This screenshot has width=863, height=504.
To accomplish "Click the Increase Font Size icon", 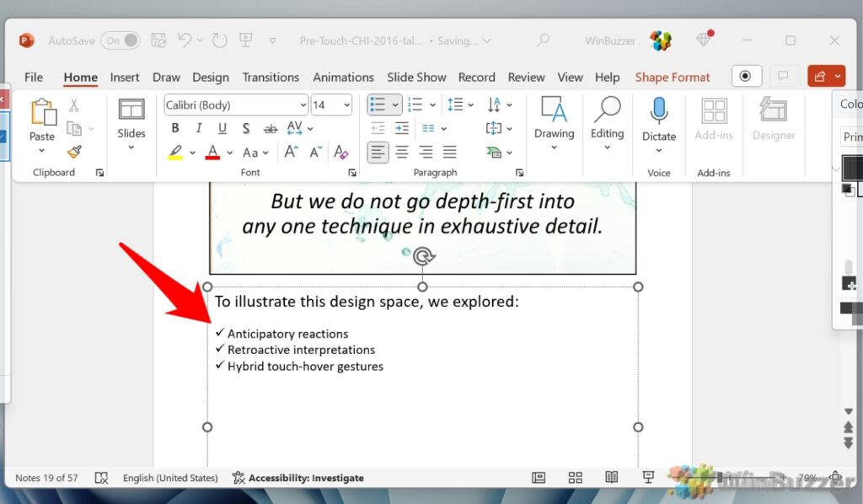I will click(291, 153).
